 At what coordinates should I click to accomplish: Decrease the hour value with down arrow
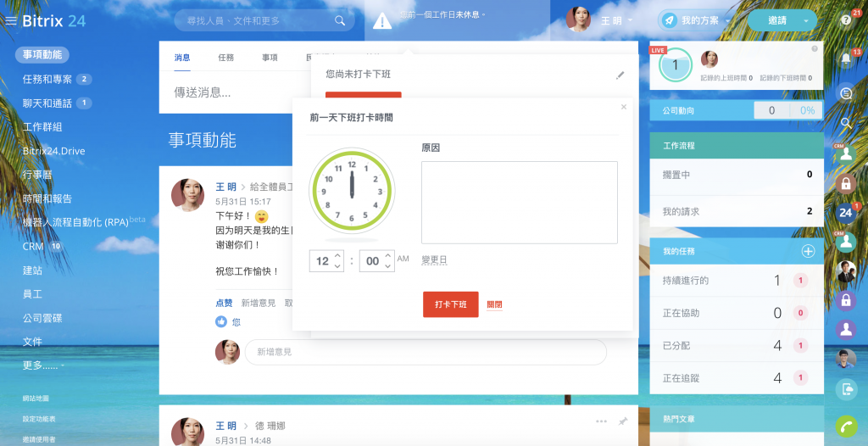pyautogui.click(x=337, y=266)
